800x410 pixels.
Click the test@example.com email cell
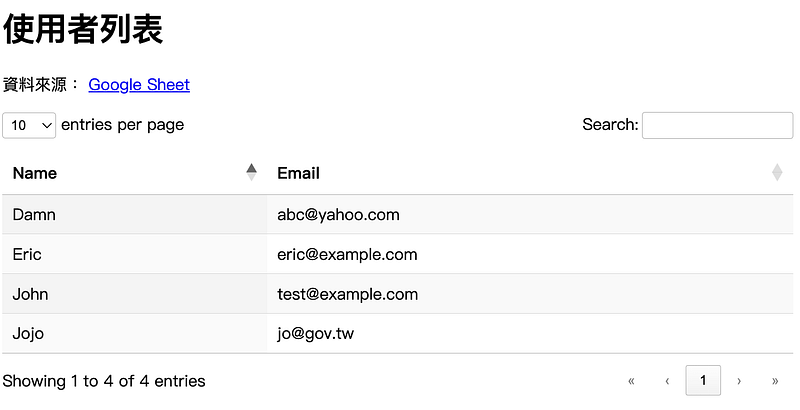click(530, 294)
